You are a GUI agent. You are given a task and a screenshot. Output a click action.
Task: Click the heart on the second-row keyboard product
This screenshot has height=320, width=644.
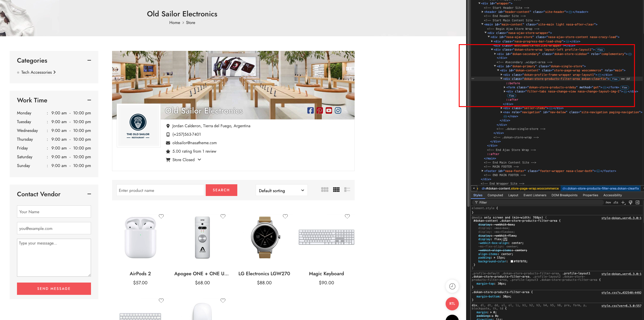(x=161, y=300)
